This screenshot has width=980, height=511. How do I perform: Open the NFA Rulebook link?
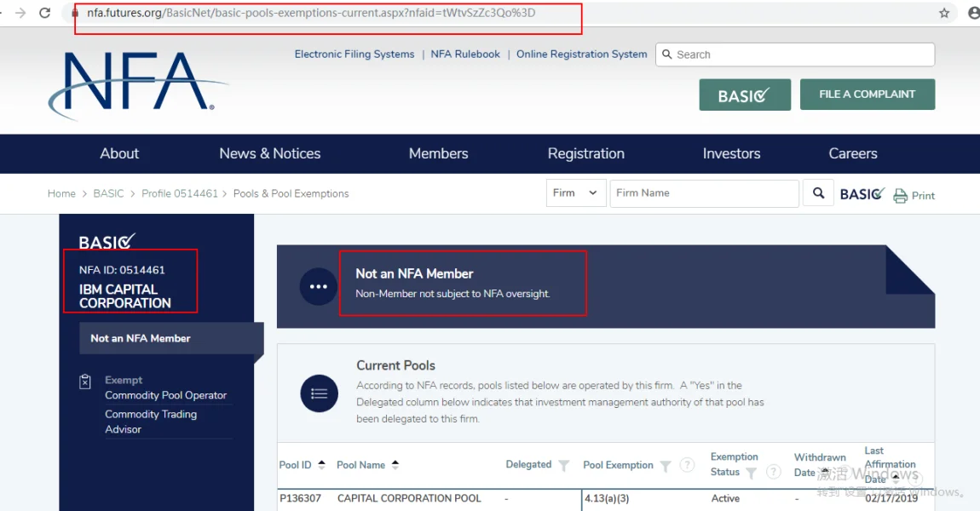coord(465,54)
